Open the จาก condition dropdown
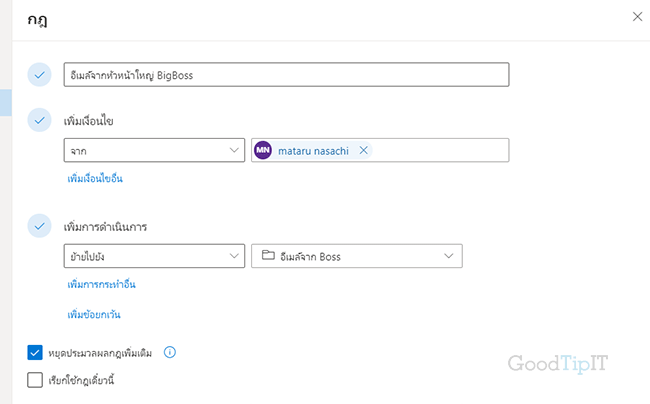This screenshot has height=404, width=650. click(154, 150)
